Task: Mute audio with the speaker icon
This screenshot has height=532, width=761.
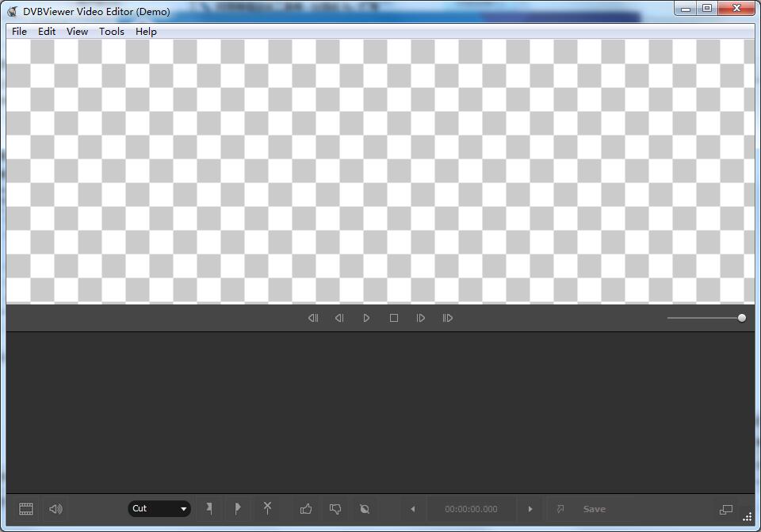Action: pos(55,508)
